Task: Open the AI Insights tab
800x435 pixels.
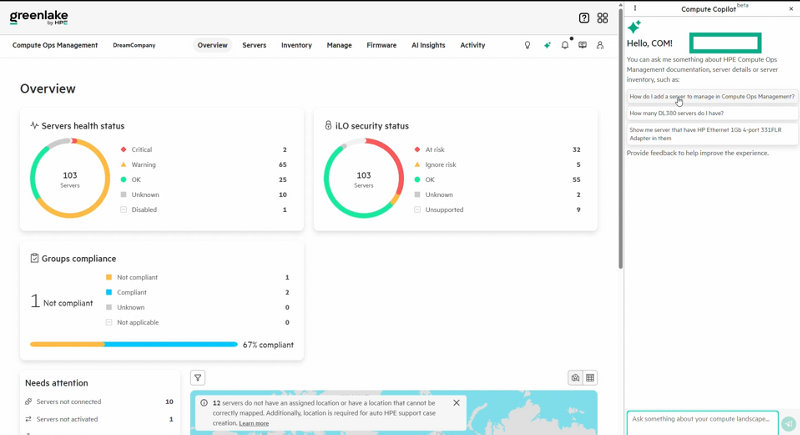Action: pos(428,45)
